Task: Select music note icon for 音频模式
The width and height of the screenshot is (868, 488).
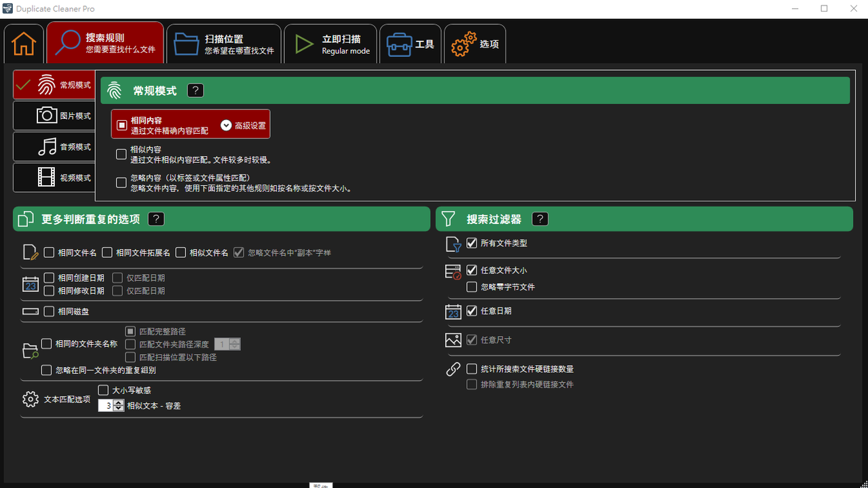Action: pyautogui.click(x=47, y=147)
